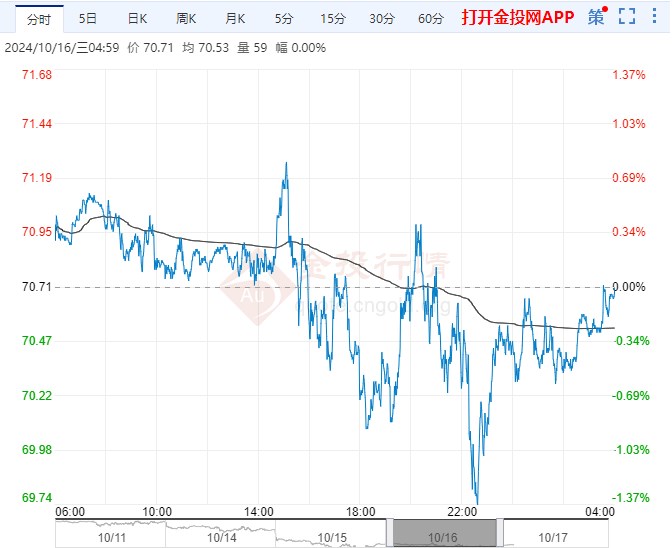Enter fullscreen chart view
Viewport: 672px width, 548px height.
[627, 17]
